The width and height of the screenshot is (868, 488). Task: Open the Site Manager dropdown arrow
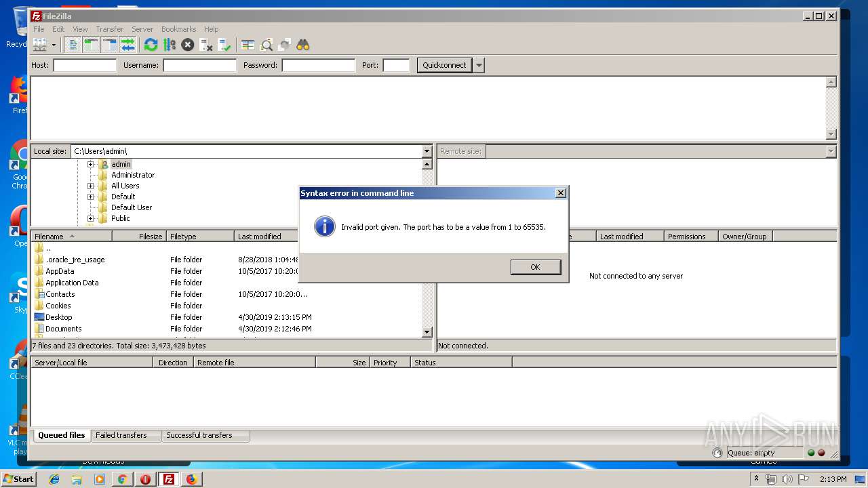[54, 45]
